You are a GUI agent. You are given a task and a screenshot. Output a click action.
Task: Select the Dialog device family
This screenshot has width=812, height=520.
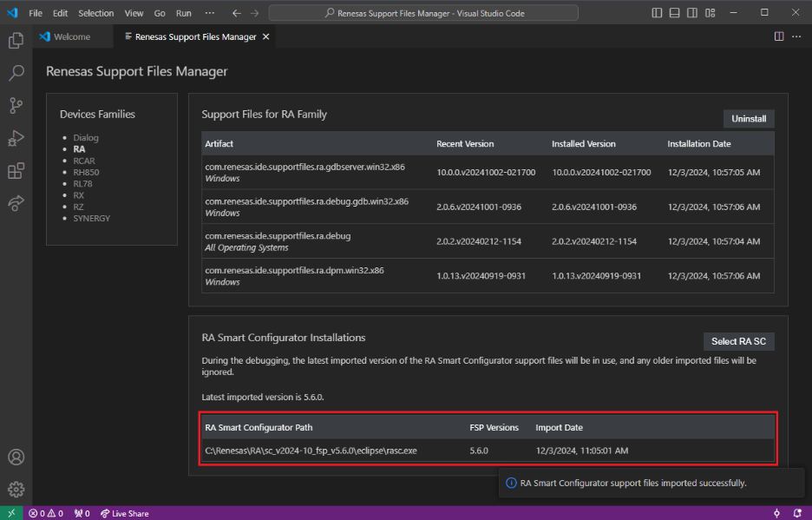pyautogui.click(x=85, y=137)
